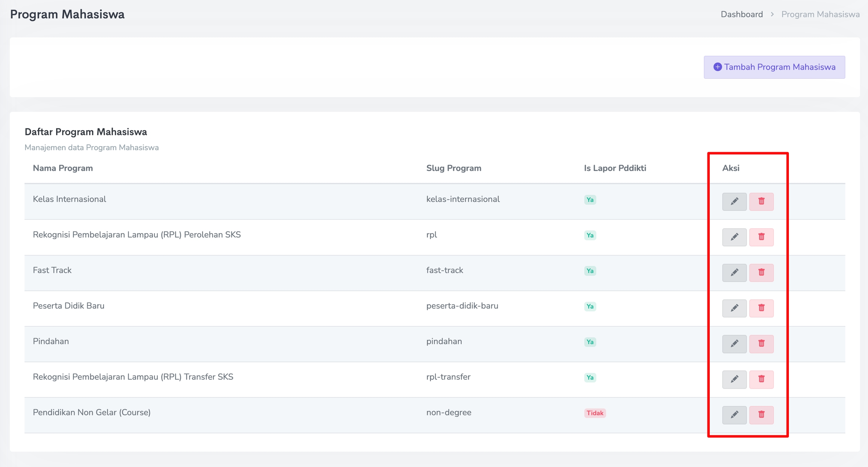
Task: Edit the Kelas Internasional program
Action: click(x=734, y=201)
